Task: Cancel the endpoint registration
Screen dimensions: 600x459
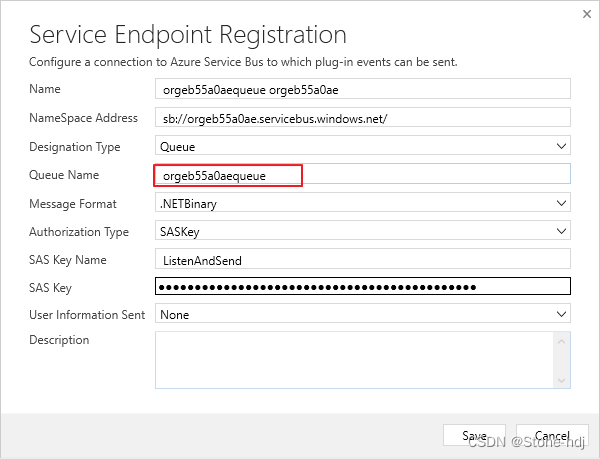Action: 552,435
